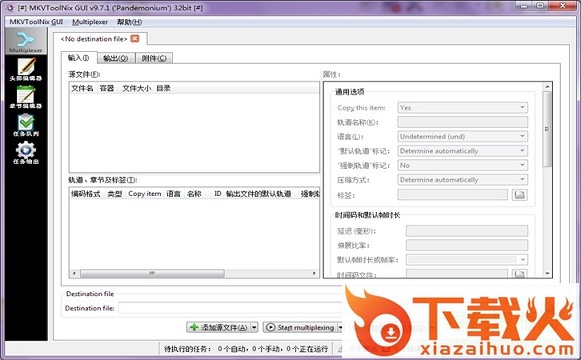Open the chapter editor sidebar icon
Viewport: 581px width, 360px height.
pos(26,97)
